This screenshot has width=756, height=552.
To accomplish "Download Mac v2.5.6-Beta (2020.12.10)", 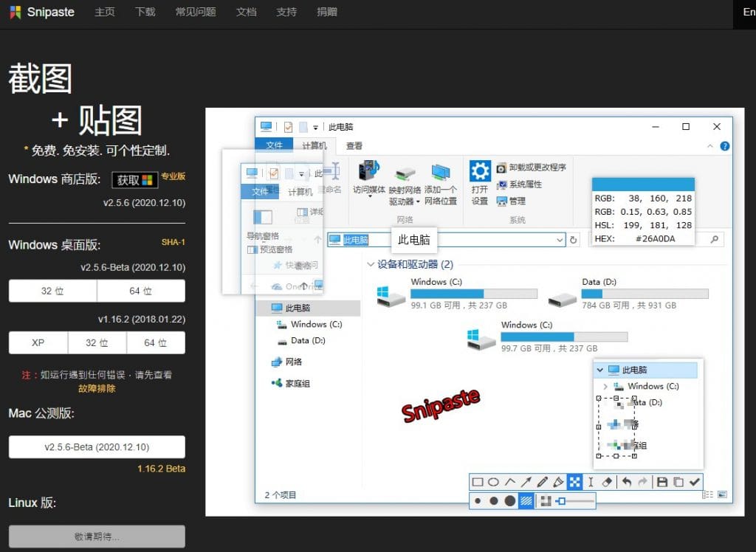I will click(97, 447).
